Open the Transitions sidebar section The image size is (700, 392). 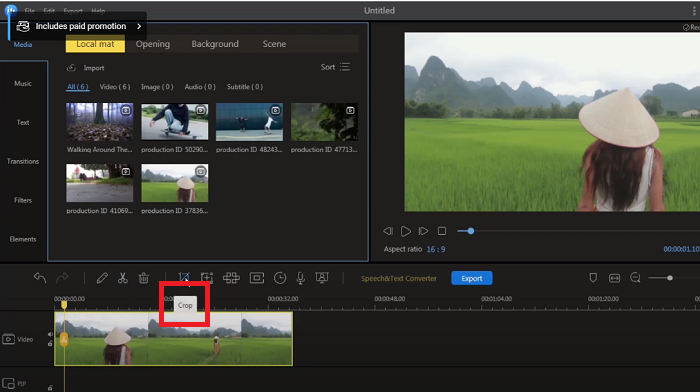[23, 161]
